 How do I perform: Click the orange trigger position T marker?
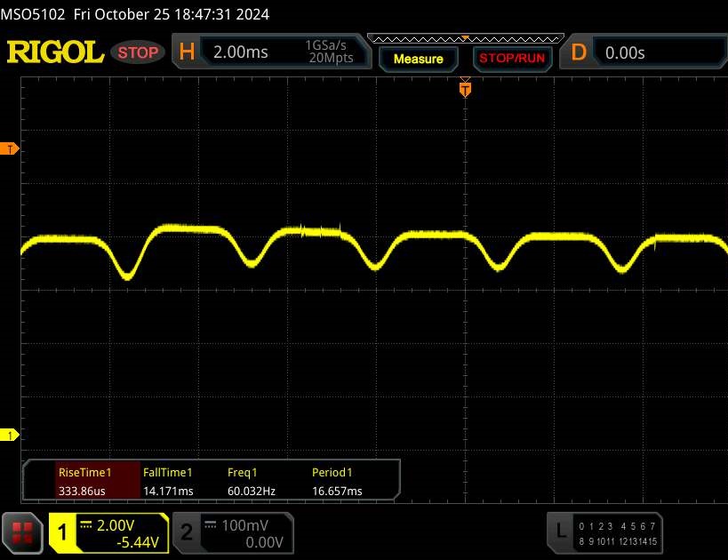[x=465, y=88]
